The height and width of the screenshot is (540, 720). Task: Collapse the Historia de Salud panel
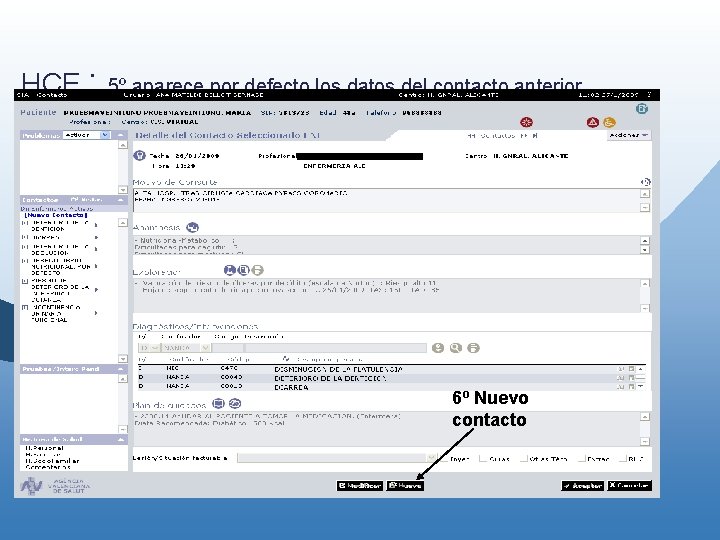pos(121,439)
